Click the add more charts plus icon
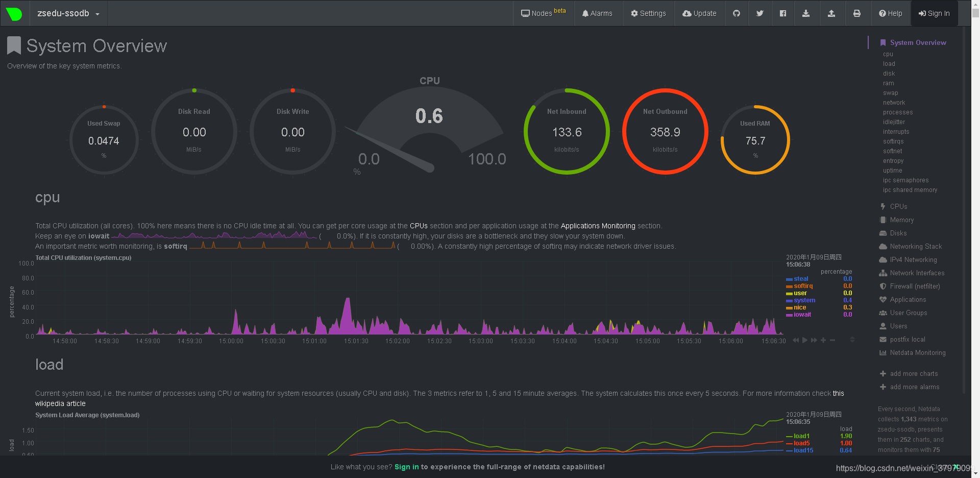Image resolution: width=980 pixels, height=478 pixels. pos(883,374)
